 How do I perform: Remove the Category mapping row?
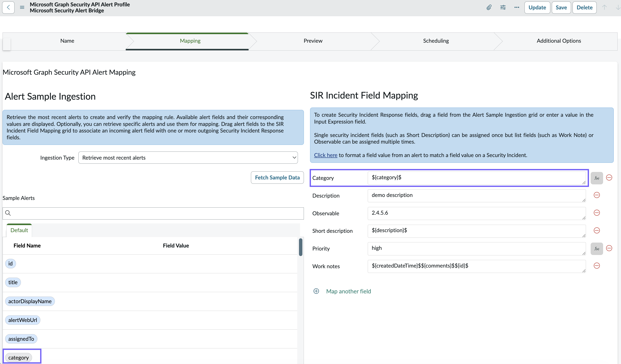coord(609,178)
